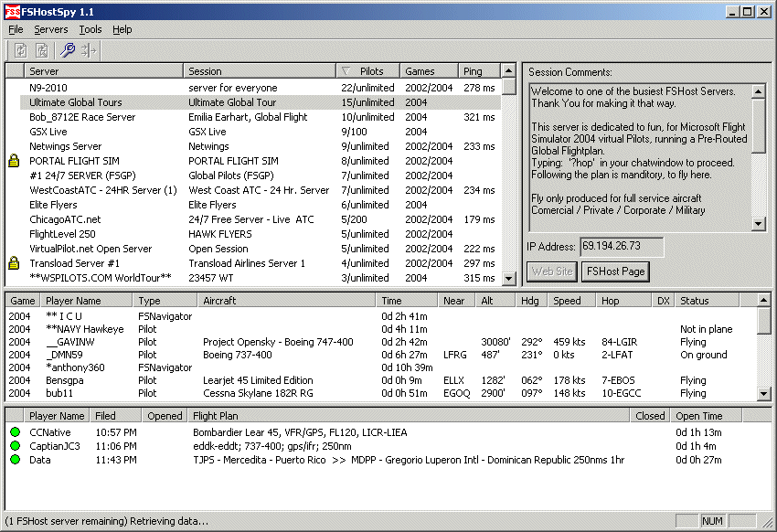Click the Retrieving data status bar message
The height and width of the screenshot is (532, 777).
[x=107, y=521]
